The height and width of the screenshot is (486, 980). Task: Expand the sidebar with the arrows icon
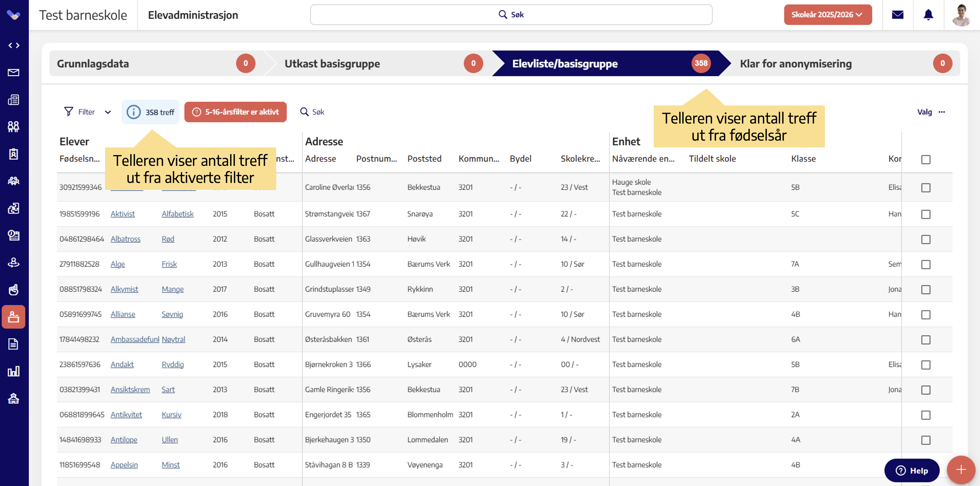click(x=14, y=45)
